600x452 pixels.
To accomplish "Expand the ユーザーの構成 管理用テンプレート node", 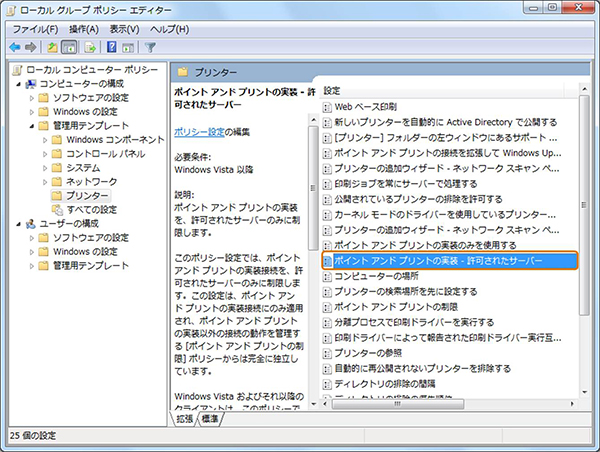I will pos(32,265).
